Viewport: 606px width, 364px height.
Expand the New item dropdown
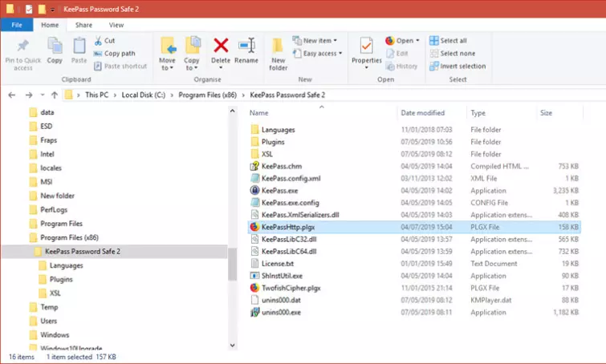click(319, 40)
